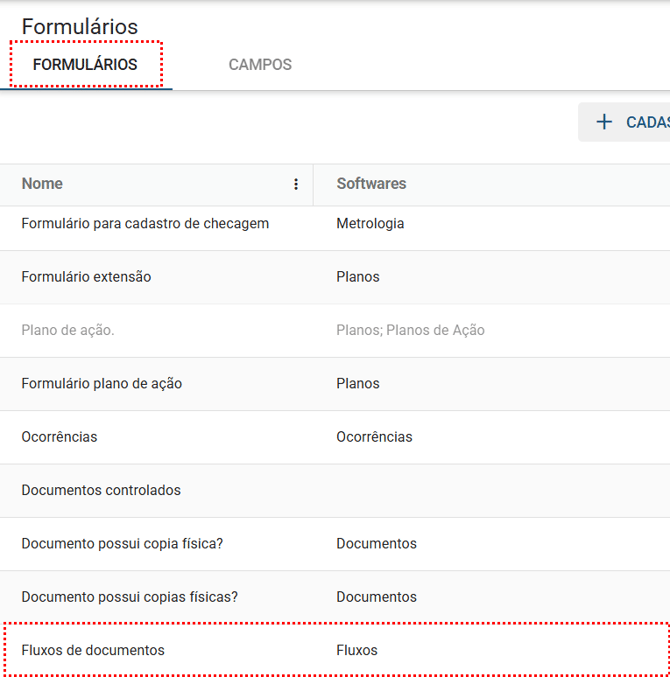Open the greyed 'Plano de ação.' entry
Screen dimensions: 670x677
68,330
